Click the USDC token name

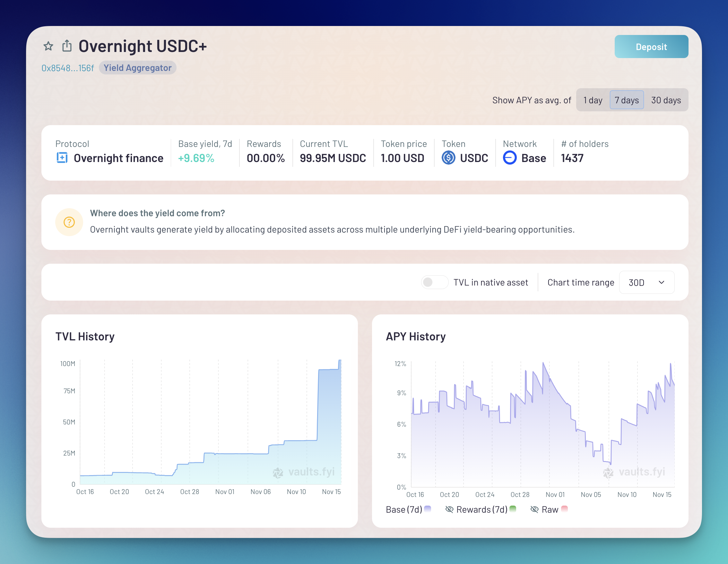(474, 158)
